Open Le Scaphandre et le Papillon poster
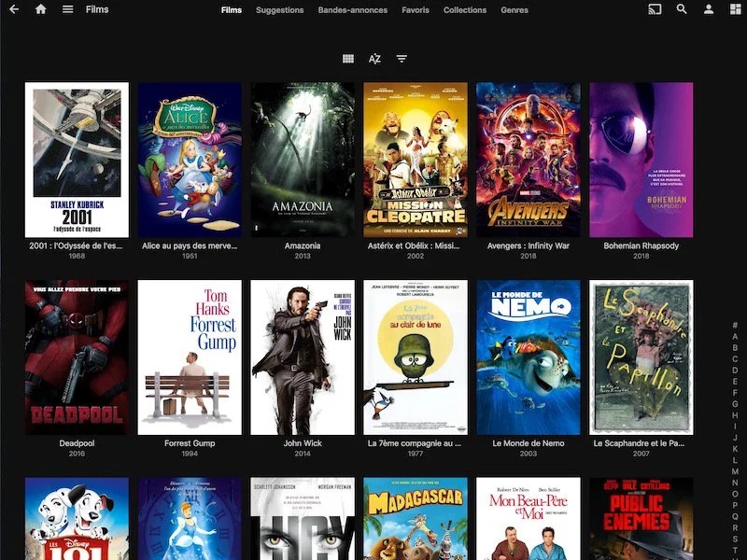 (x=641, y=357)
